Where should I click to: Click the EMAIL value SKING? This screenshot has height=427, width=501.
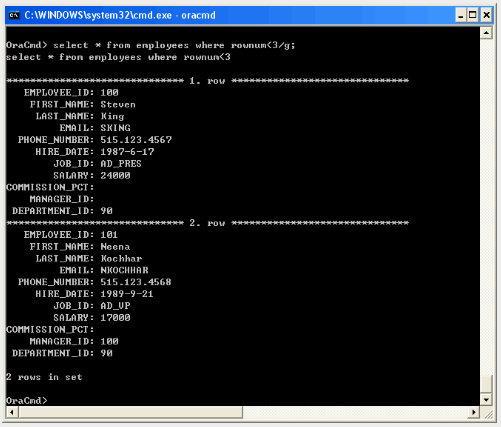(115, 128)
